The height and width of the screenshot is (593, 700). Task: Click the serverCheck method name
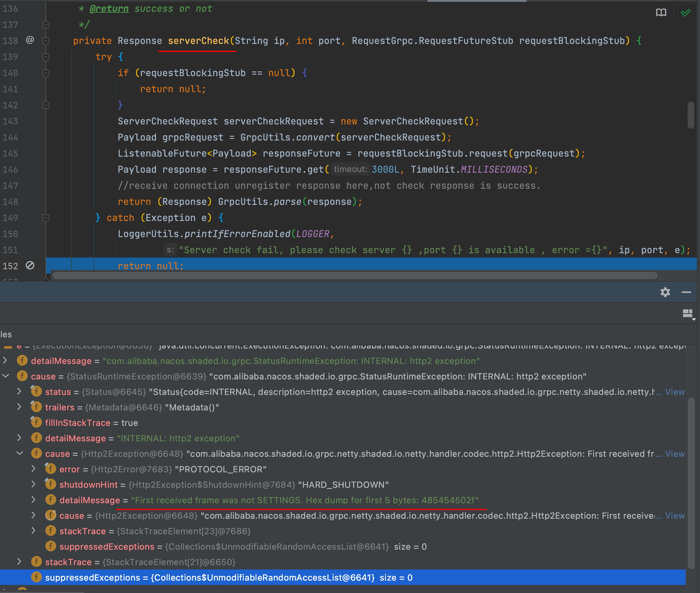pos(199,41)
